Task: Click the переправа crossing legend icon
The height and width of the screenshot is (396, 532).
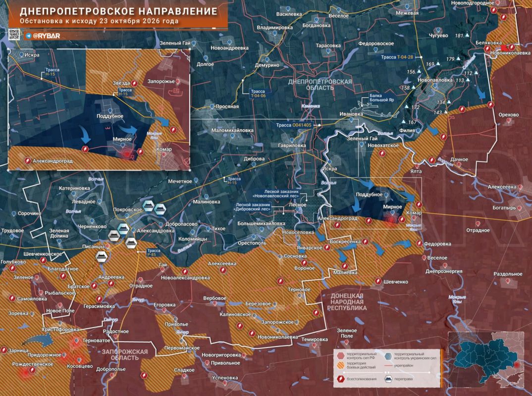Action: [388, 378]
